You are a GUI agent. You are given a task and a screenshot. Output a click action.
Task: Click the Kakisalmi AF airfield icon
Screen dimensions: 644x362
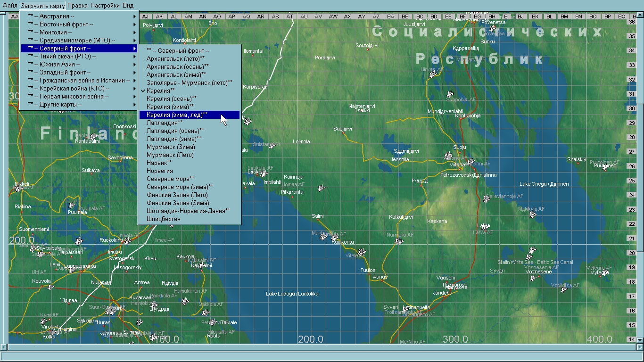pos(201,265)
